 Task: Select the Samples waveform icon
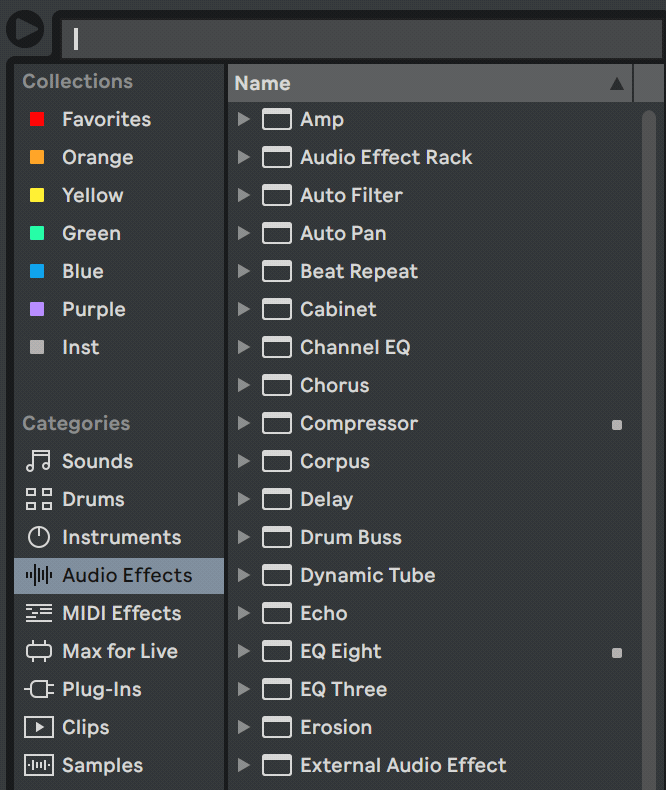[38, 765]
